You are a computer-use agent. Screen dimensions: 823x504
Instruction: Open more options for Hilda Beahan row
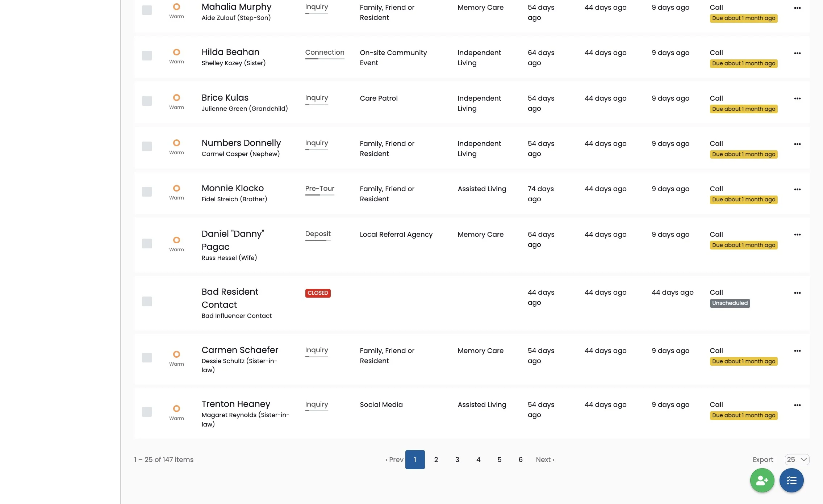point(797,53)
